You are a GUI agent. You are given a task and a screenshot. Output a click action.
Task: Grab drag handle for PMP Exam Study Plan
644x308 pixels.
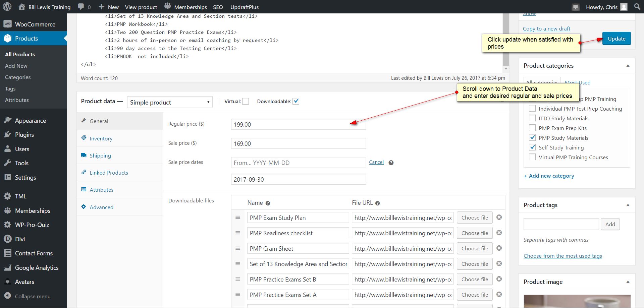click(238, 218)
